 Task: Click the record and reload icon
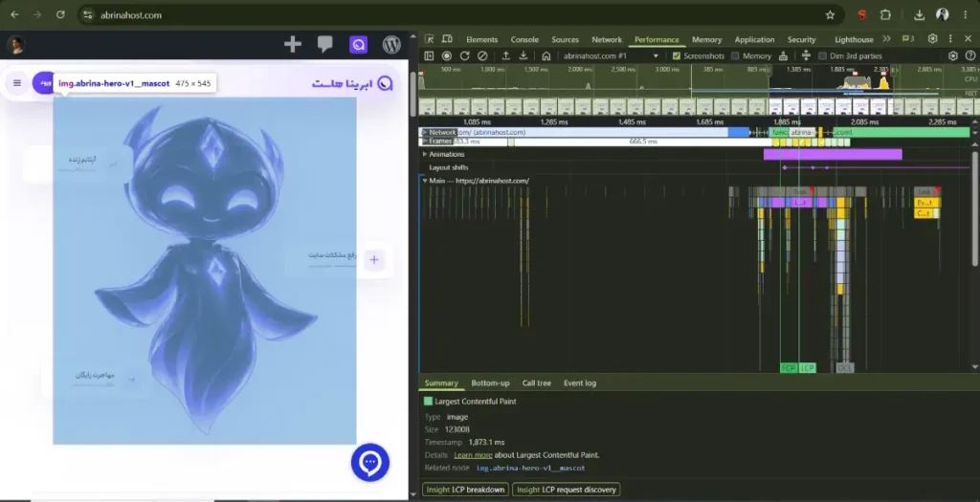click(x=464, y=55)
